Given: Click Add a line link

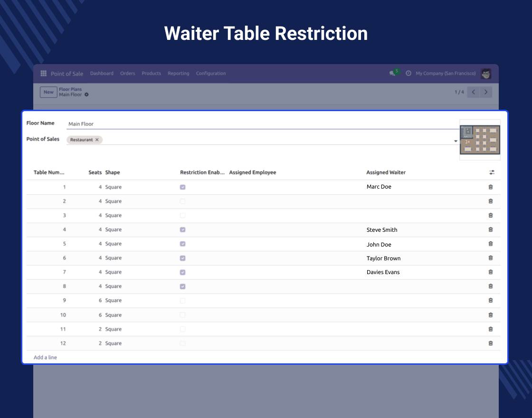Looking at the screenshot, I should [45, 357].
